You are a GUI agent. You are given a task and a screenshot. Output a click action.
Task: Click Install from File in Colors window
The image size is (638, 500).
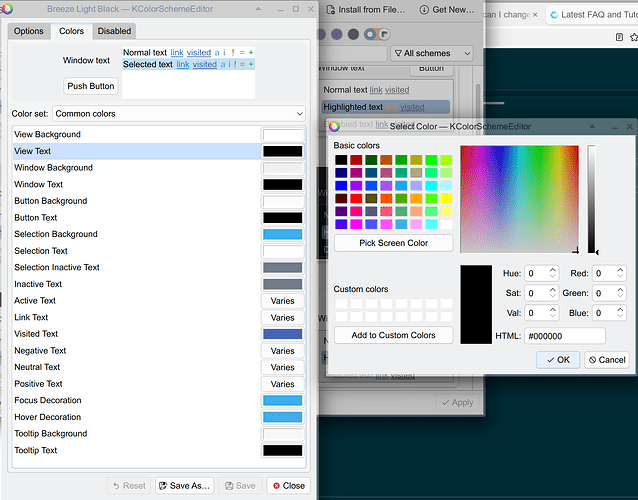(366, 10)
